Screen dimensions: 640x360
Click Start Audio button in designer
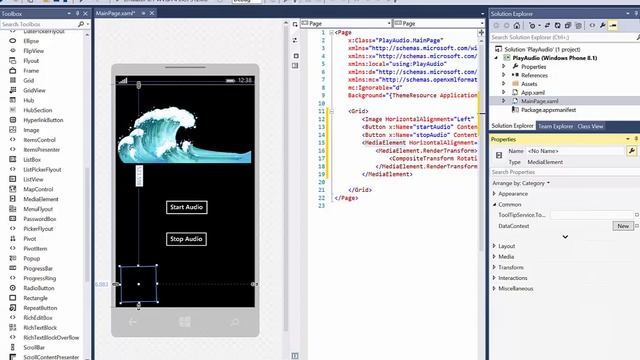(187, 207)
